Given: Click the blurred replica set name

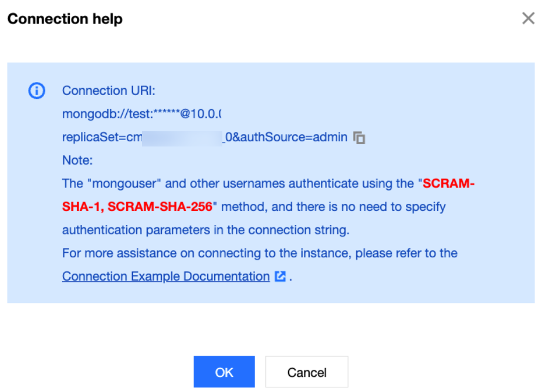Looking at the screenshot, I should (183, 138).
